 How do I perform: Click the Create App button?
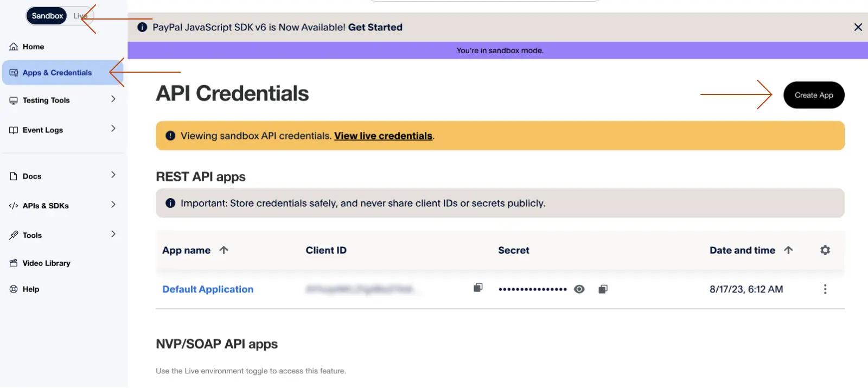pos(814,95)
